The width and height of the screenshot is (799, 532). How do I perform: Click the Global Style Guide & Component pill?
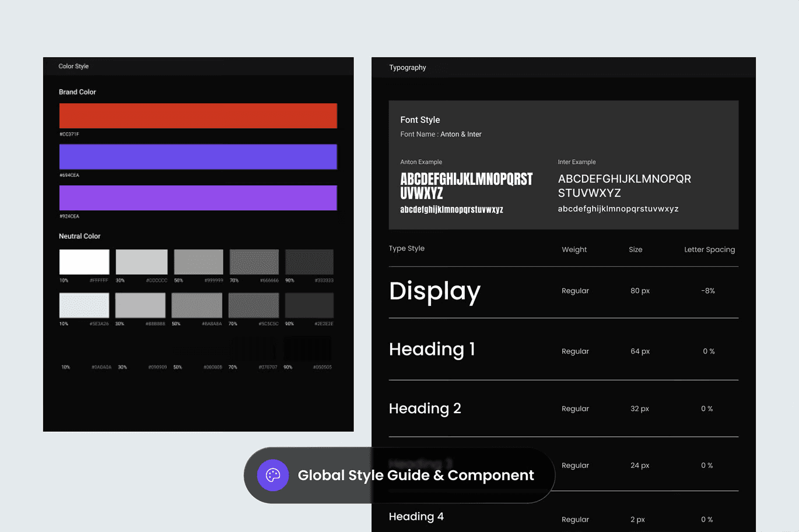click(399, 475)
